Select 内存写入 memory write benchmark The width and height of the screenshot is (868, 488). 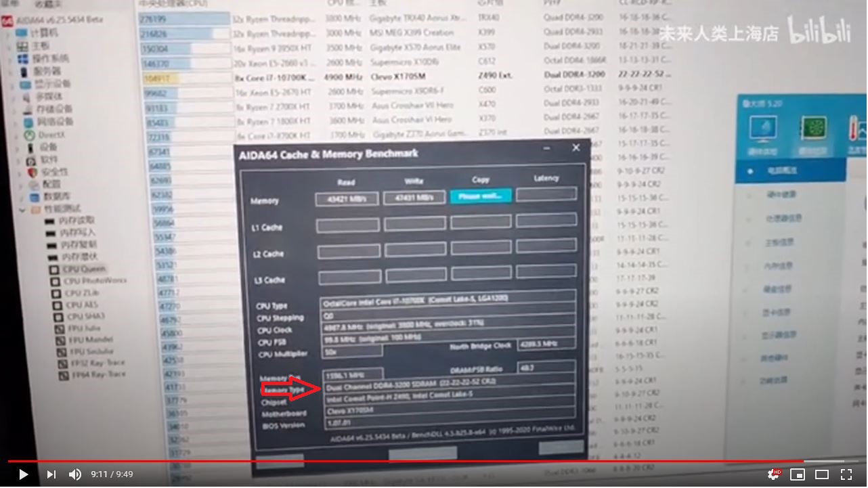(72, 233)
